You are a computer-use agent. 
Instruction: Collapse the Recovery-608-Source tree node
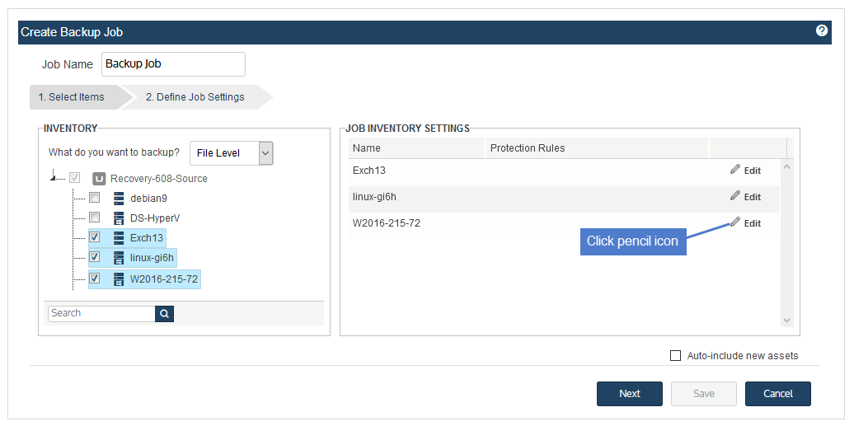coord(53,178)
